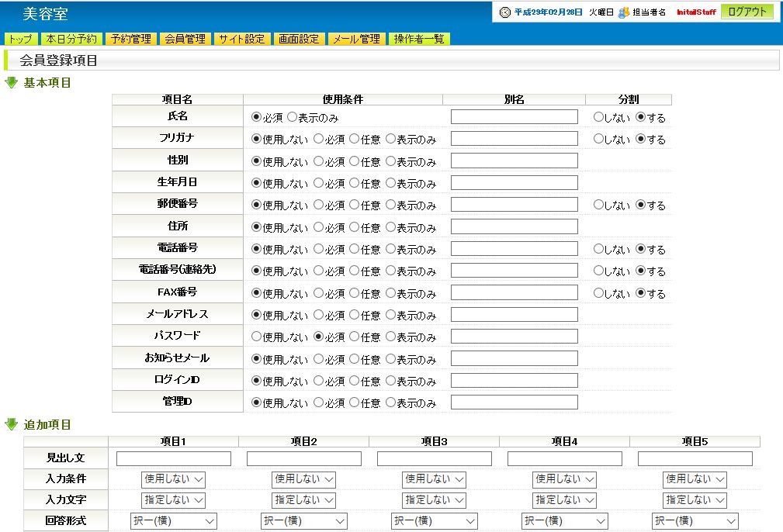
Task: Set 性別 to 任意
Action: coord(354,161)
